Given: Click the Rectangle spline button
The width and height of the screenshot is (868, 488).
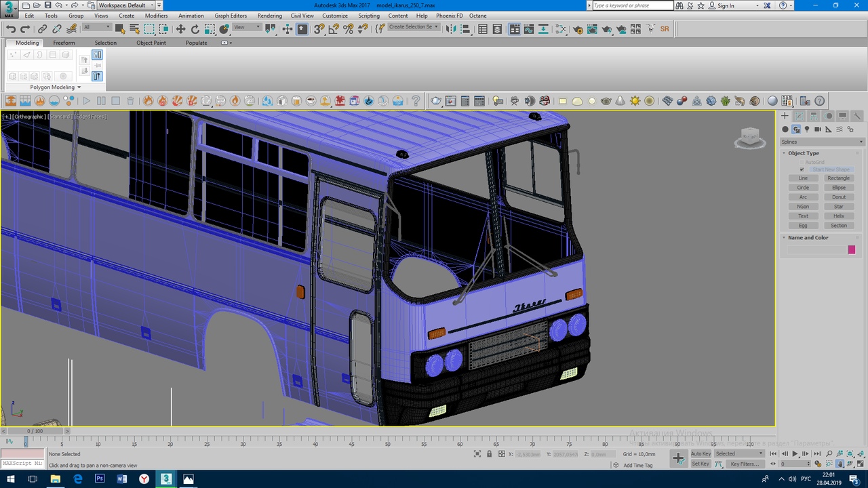Looking at the screenshot, I should 838,178.
